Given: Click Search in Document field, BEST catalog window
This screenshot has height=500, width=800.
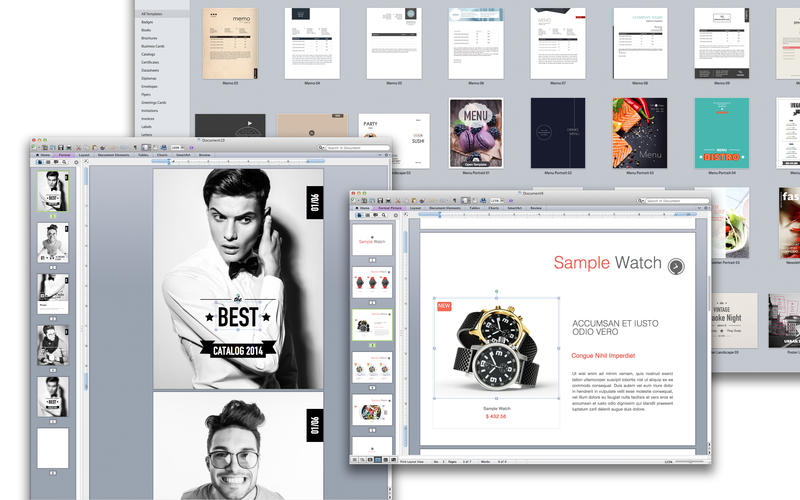Looking at the screenshot, I should pyautogui.click(x=356, y=147).
